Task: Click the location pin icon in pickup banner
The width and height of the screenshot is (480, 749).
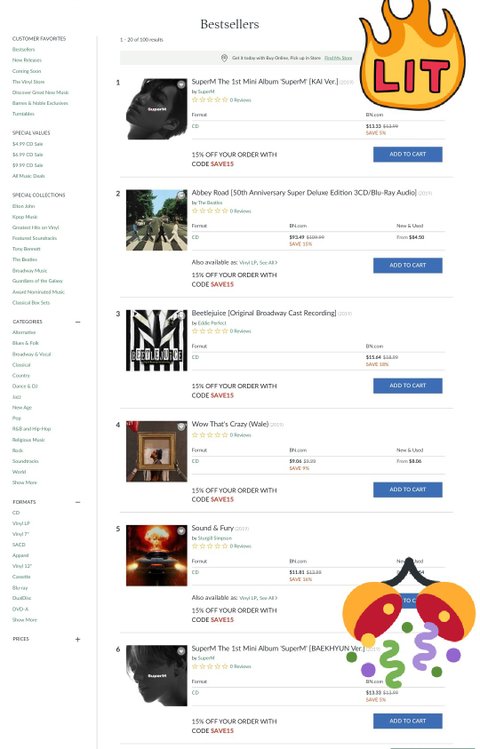Action: pyautogui.click(x=224, y=58)
